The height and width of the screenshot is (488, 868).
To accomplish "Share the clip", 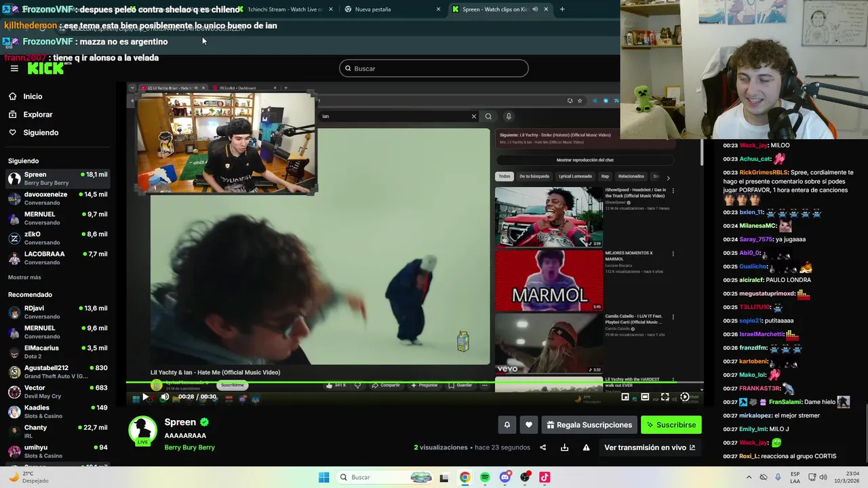I will click(x=542, y=447).
